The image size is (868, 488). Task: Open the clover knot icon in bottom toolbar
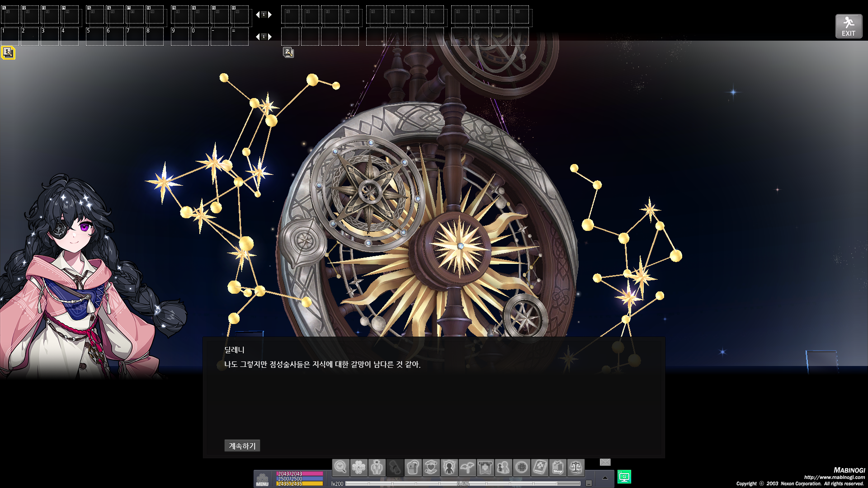pos(359,467)
